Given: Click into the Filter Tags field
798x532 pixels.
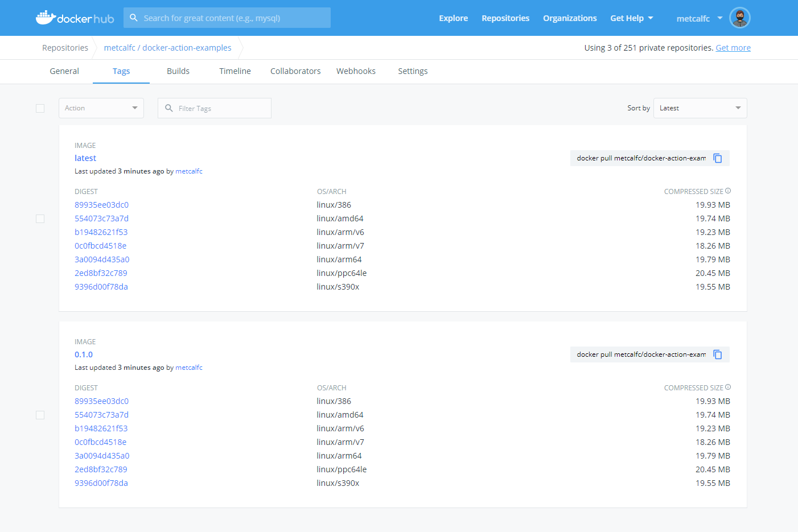Looking at the screenshot, I should (215, 108).
